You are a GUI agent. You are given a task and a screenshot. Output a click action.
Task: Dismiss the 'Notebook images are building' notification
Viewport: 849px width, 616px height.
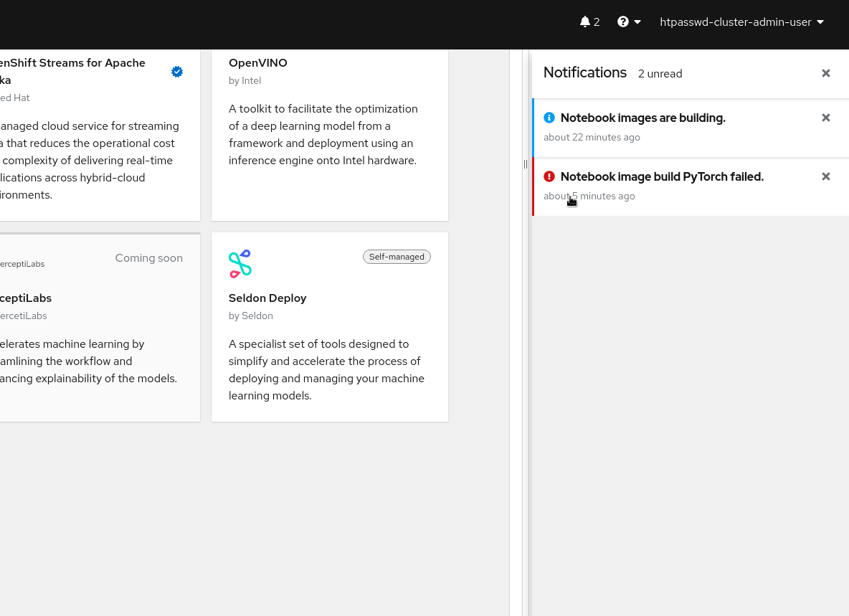pos(825,118)
